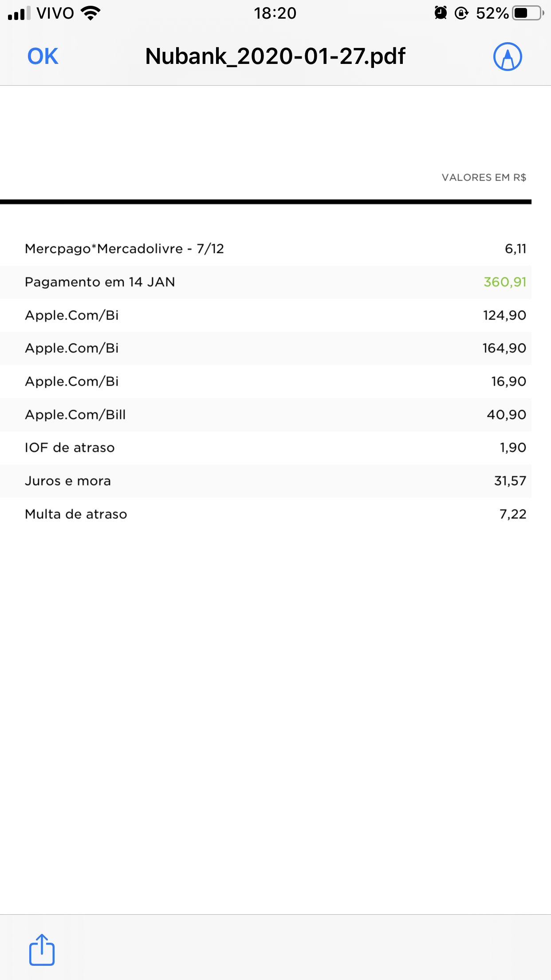Tap the orientation lock status icon
The width and height of the screenshot is (551, 980).
(461, 13)
